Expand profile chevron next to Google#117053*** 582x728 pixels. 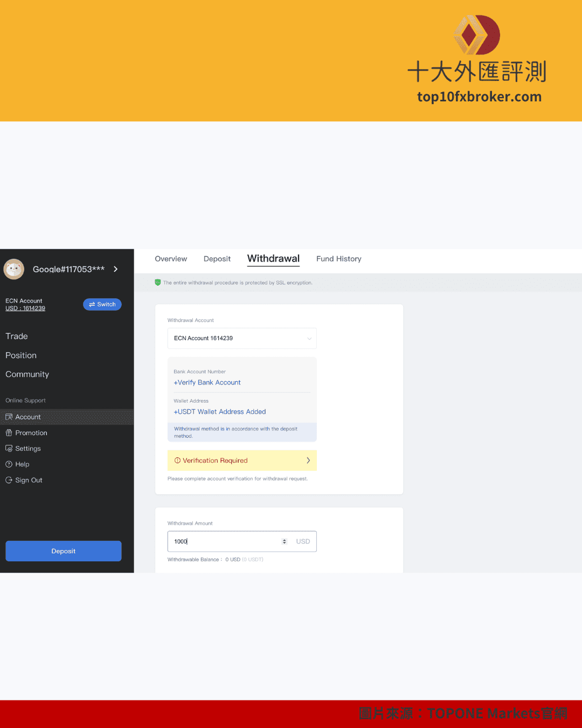coord(116,269)
